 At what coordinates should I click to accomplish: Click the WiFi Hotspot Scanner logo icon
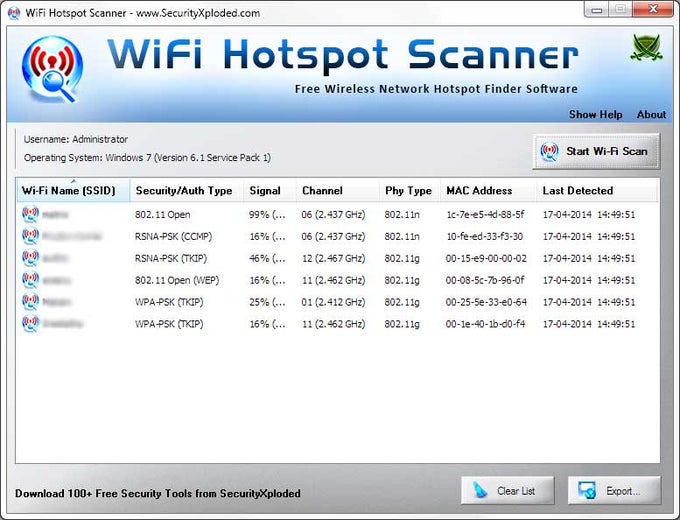(52, 69)
